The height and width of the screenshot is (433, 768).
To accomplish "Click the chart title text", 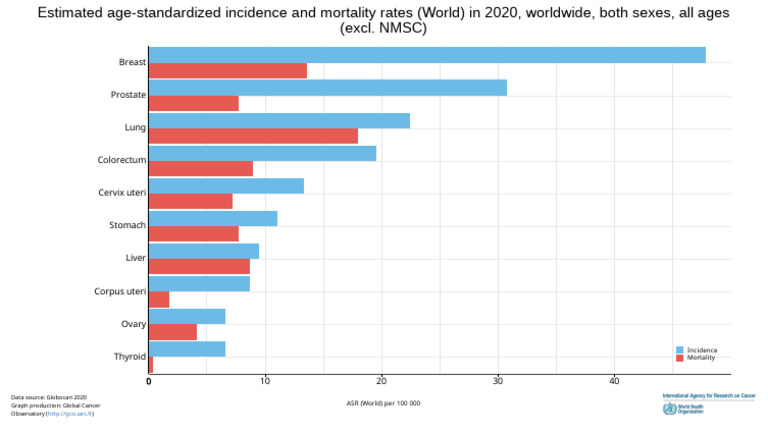I will coord(384,20).
